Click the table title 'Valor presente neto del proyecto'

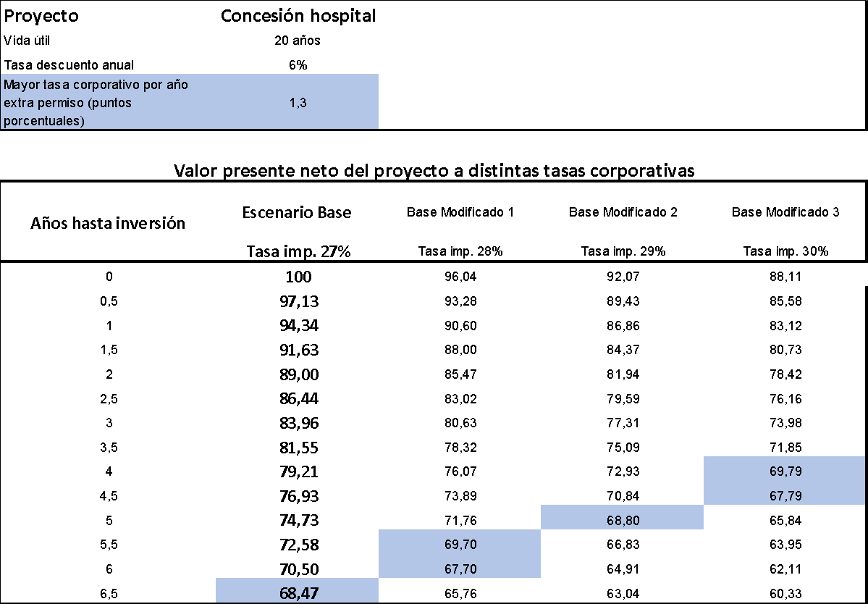434,171
